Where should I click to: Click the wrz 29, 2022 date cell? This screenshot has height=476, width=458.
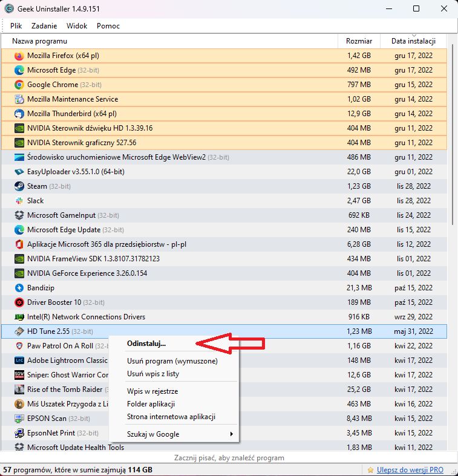pyautogui.click(x=413, y=317)
